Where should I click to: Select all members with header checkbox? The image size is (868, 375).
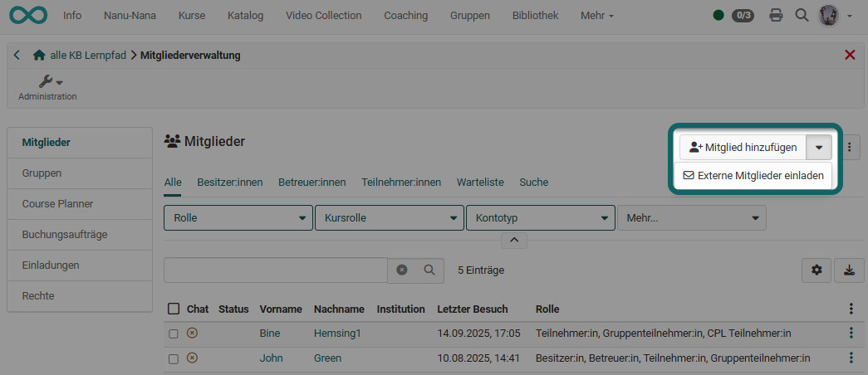(174, 309)
